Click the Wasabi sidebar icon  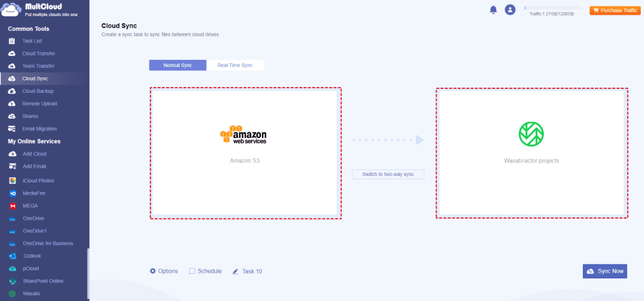tap(13, 294)
